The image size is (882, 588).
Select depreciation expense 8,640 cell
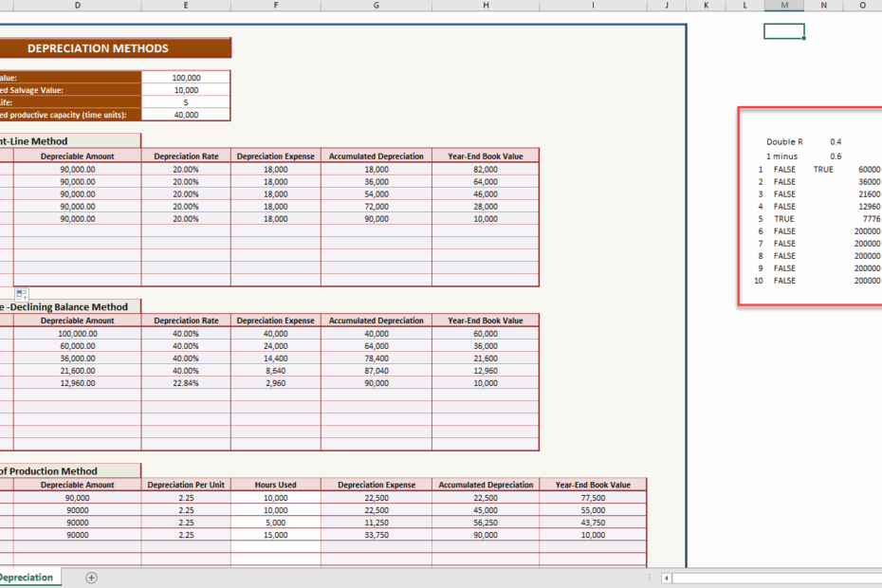click(x=276, y=371)
